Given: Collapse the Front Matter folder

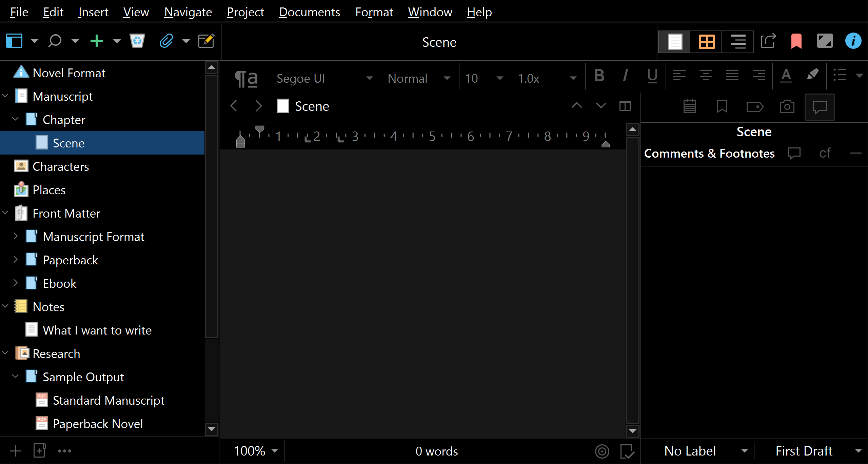Looking at the screenshot, I should point(5,213).
